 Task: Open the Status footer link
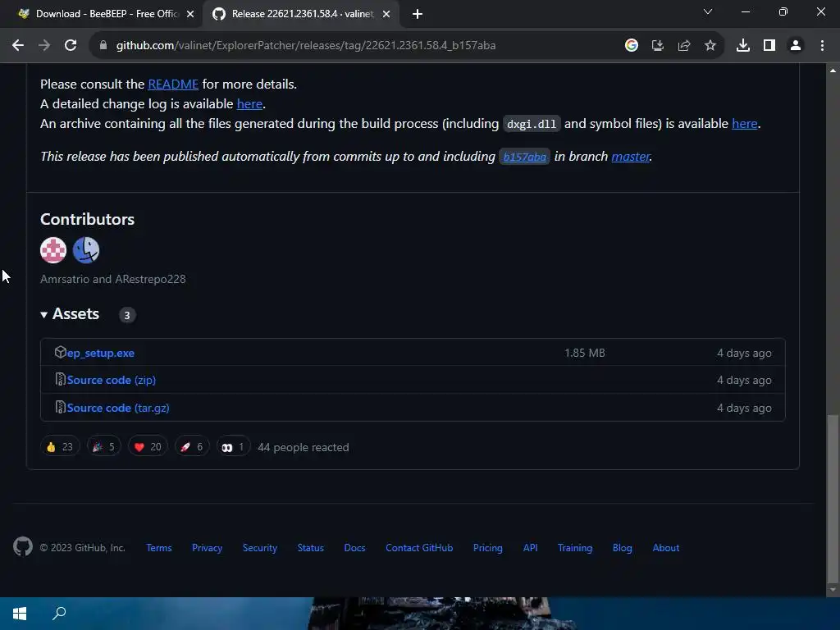point(311,548)
